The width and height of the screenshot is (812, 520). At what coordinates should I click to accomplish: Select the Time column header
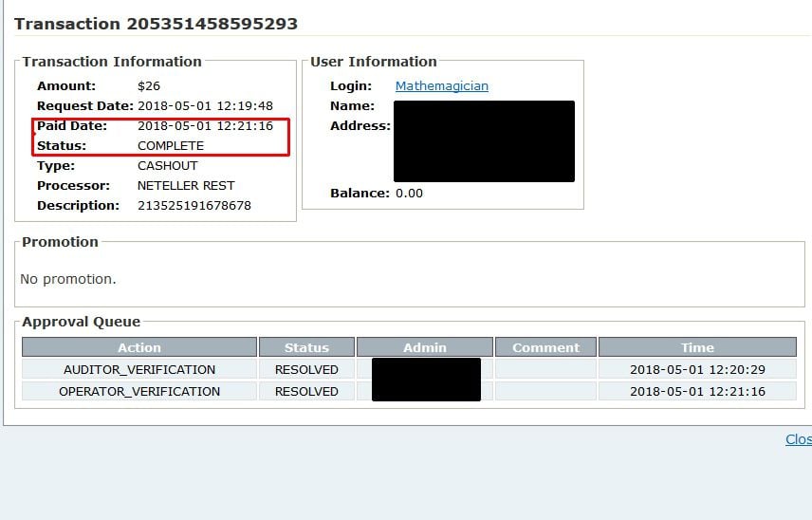pos(697,347)
